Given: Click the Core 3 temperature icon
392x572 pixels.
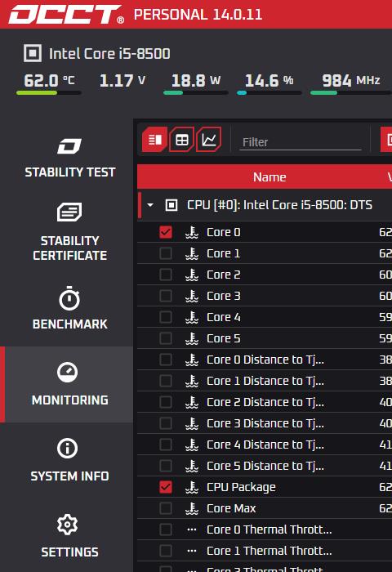Looking at the screenshot, I should click(192, 296).
